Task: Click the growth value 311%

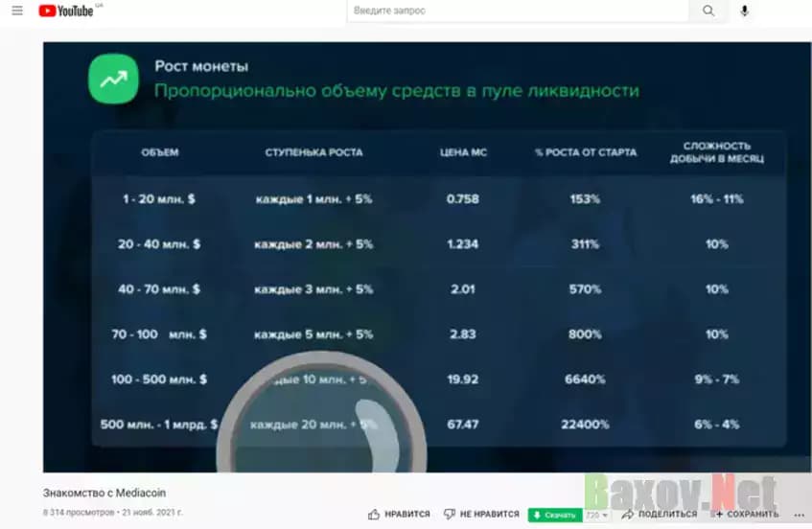Action: pos(585,243)
